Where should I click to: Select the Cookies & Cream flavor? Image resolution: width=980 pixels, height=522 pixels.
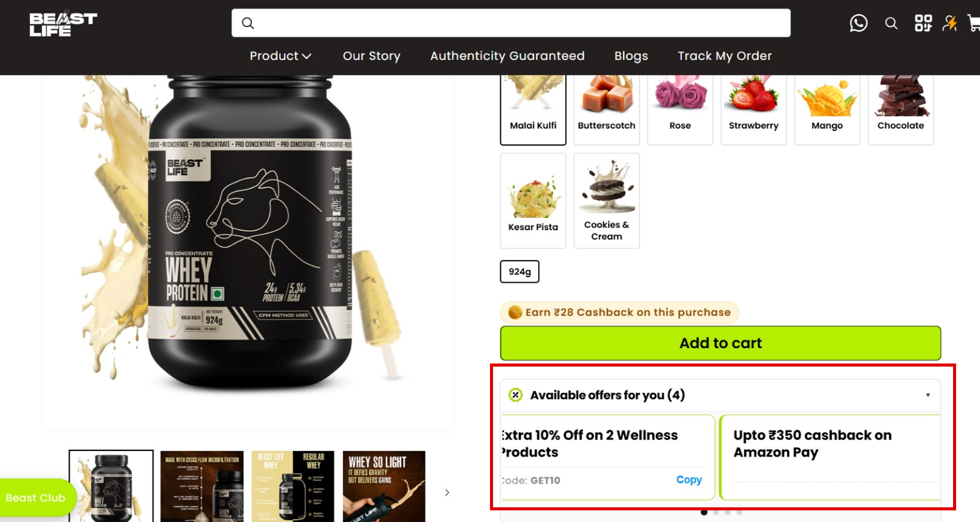click(x=606, y=201)
